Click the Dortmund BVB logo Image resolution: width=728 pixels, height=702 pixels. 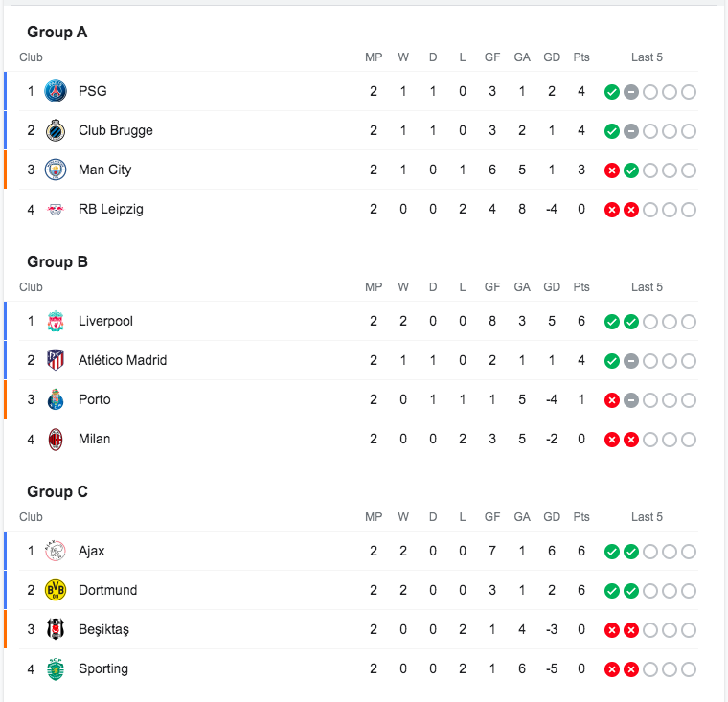[x=56, y=590]
